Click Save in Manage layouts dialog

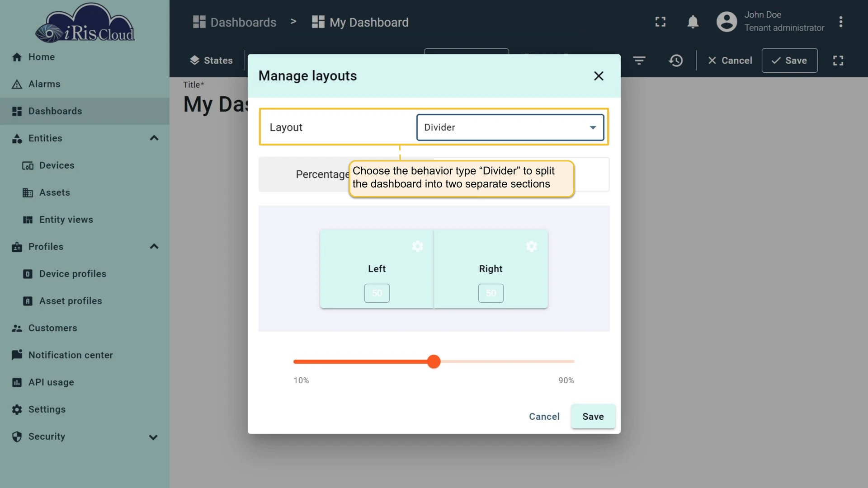[x=593, y=417]
